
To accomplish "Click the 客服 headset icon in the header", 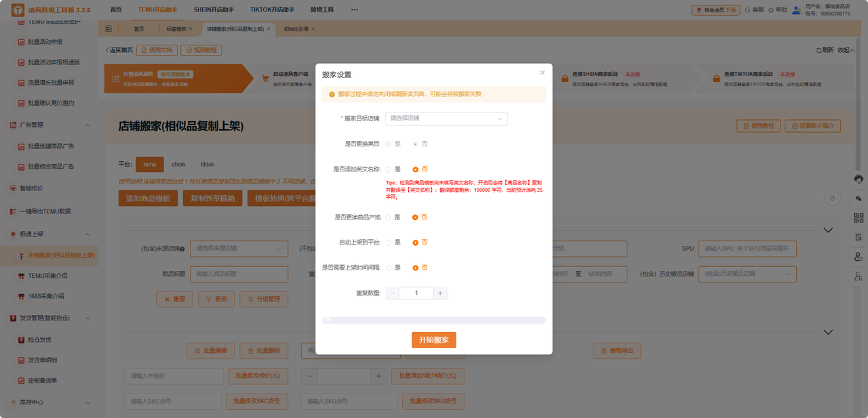I will pos(749,9).
